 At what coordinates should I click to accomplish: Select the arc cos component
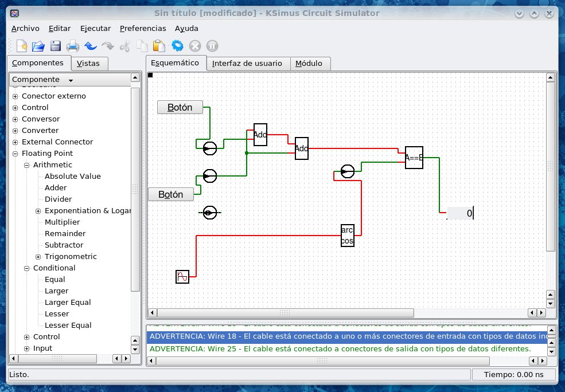point(348,236)
